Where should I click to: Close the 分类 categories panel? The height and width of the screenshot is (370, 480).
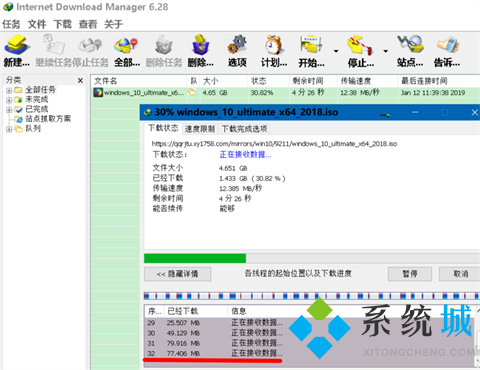point(80,80)
